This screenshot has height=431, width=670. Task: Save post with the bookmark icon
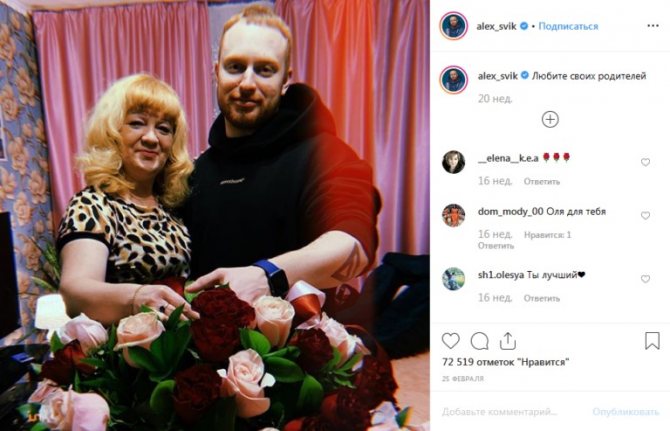click(x=652, y=341)
